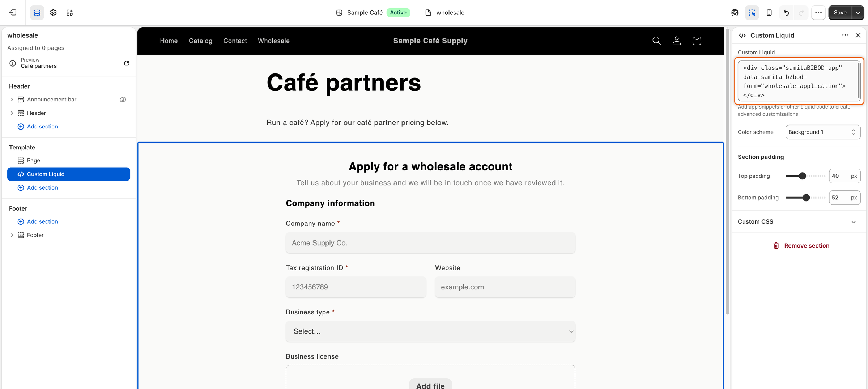Open the storefront search icon
This screenshot has height=389, width=868.
656,41
